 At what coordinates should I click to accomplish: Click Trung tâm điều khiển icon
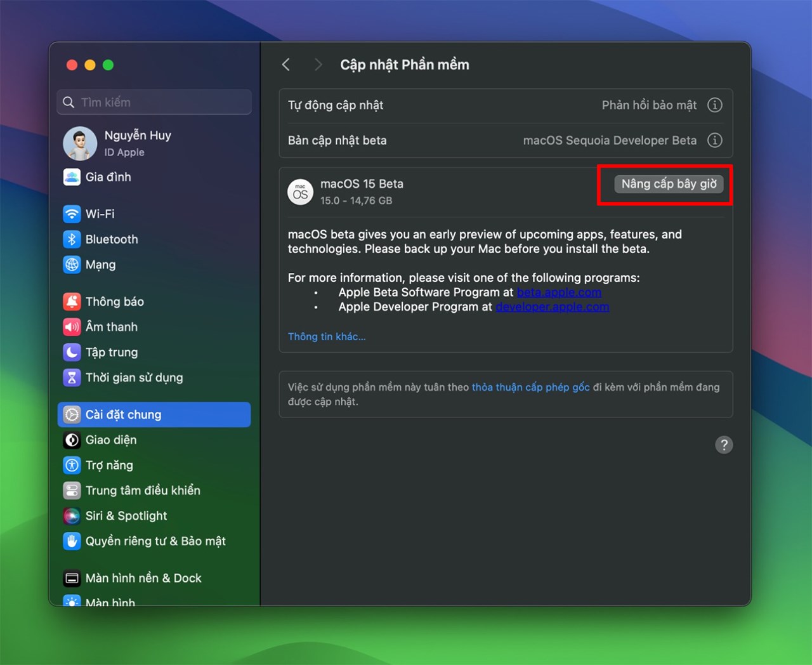click(x=72, y=491)
